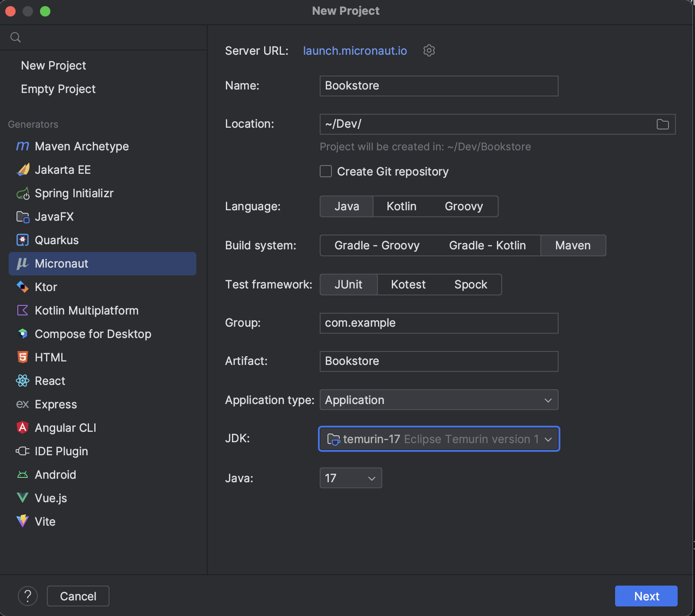The height and width of the screenshot is (616, 695).
Task: Select Angular CLI generator entry
Action: coord(103,428)
